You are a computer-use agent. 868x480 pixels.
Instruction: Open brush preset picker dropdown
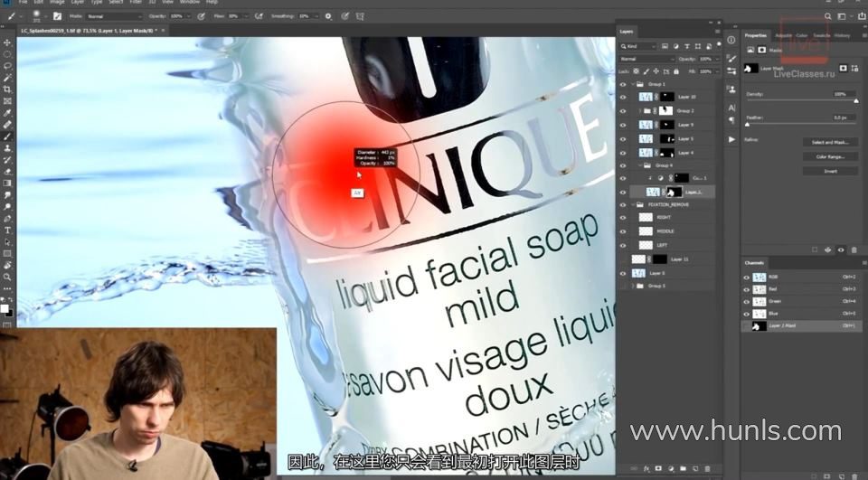tap(46, 16)
